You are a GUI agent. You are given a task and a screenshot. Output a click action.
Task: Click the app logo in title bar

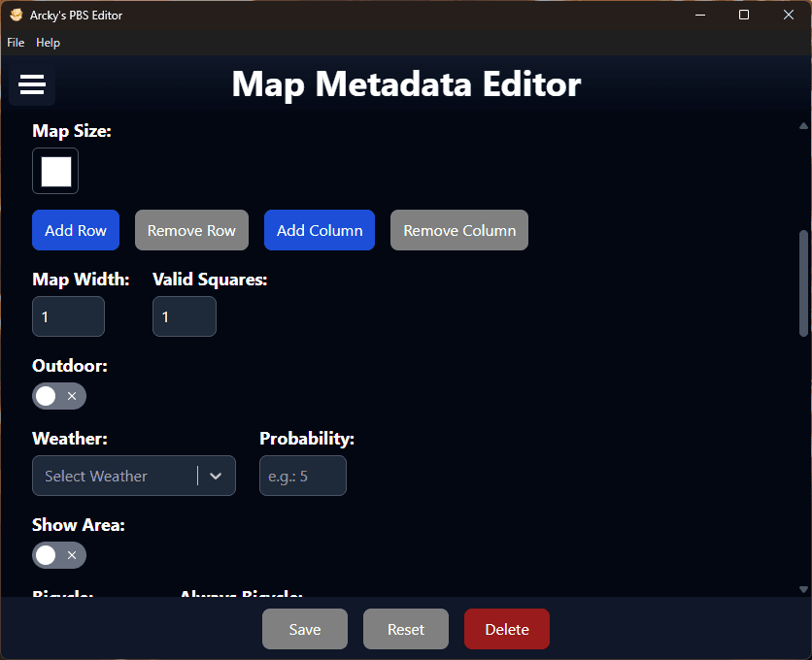pyautogui.click(x=17, y=16)
